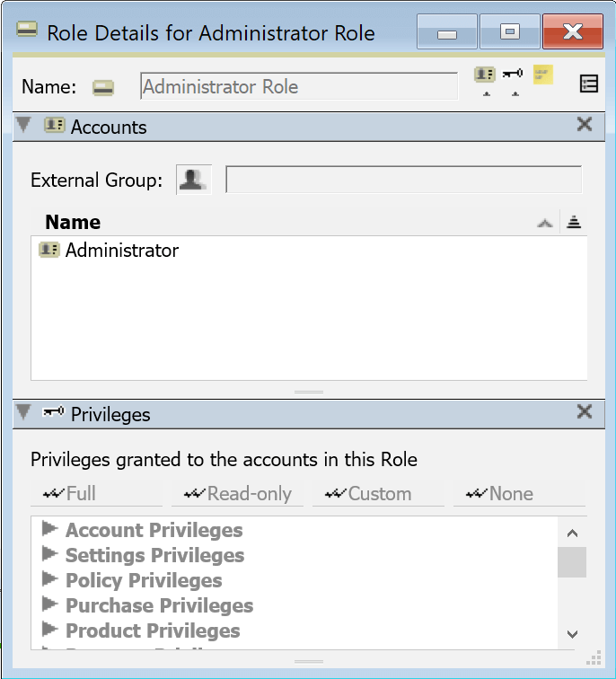Click the External Group user icon
616x679 pixels.
click(190, 180)
